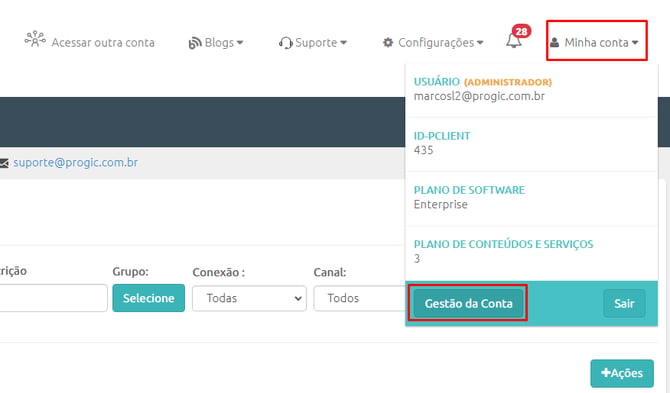The width and height of the screenshot is (670, 393).
Task: Click the Canal: field label
Action: pos(330,272)
